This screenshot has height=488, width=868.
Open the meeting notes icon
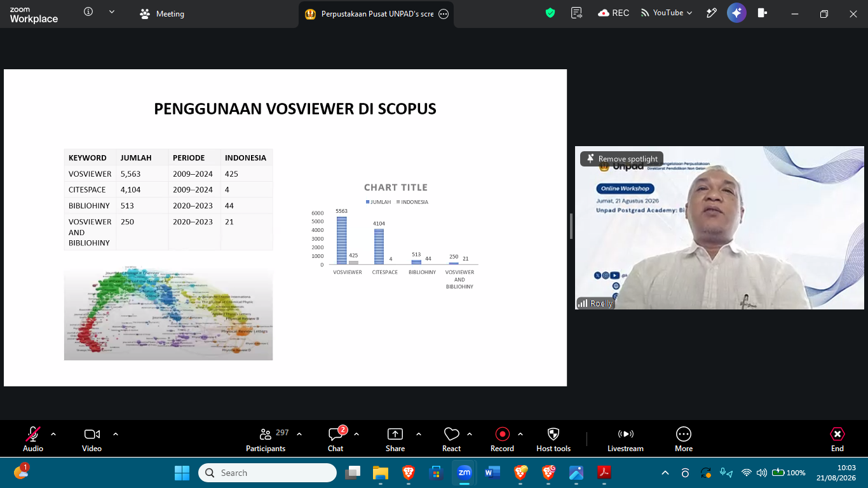point(577,13)
